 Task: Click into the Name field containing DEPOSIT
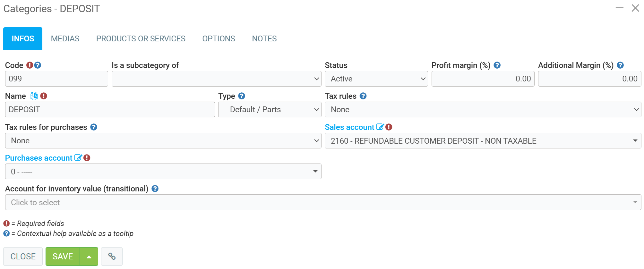coord(110,110)
